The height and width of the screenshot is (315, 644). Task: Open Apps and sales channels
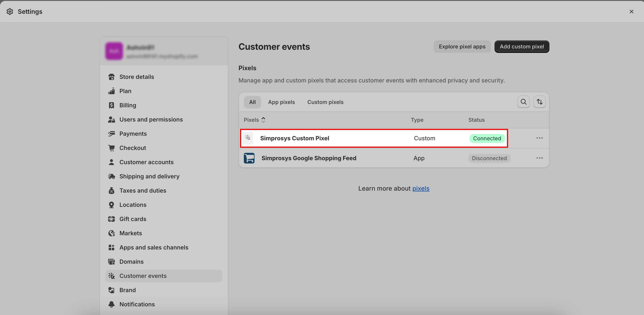click(x=164, y=247)
